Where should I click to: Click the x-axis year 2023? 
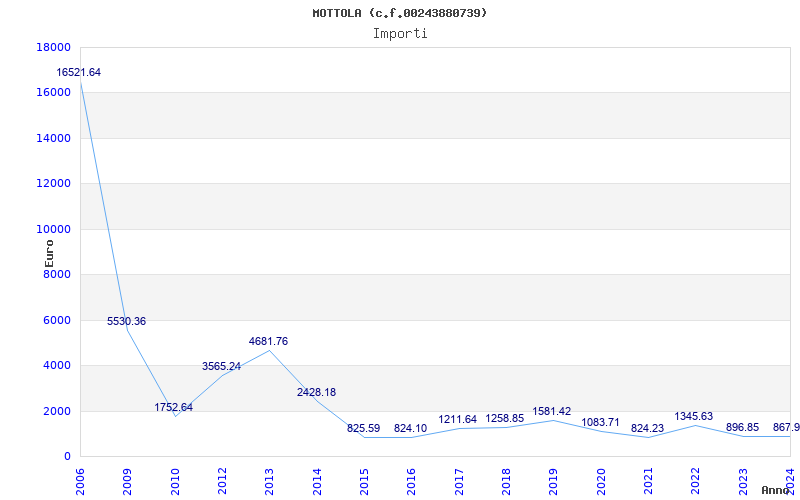[x=742, y=482]
